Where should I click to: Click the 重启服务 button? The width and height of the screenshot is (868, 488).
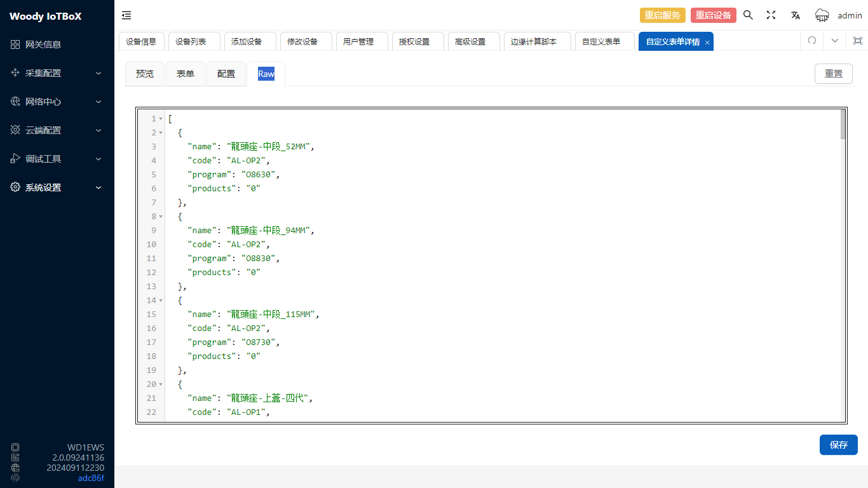point(662,15)
